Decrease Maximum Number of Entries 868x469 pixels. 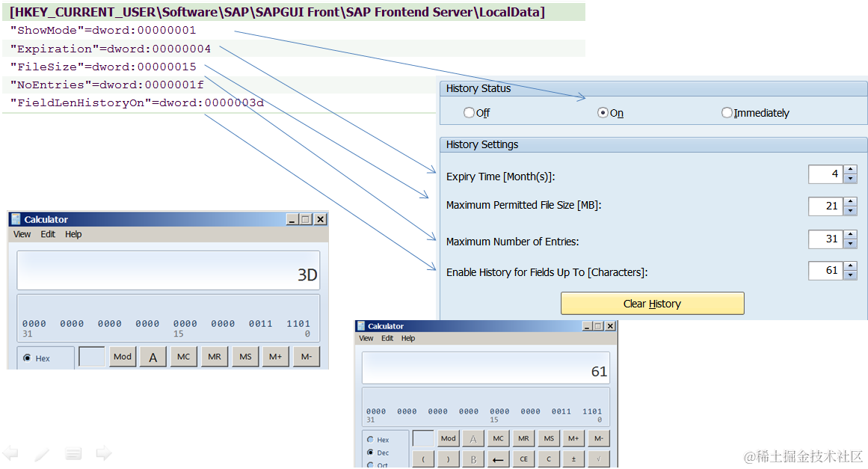tap(851, 244)
